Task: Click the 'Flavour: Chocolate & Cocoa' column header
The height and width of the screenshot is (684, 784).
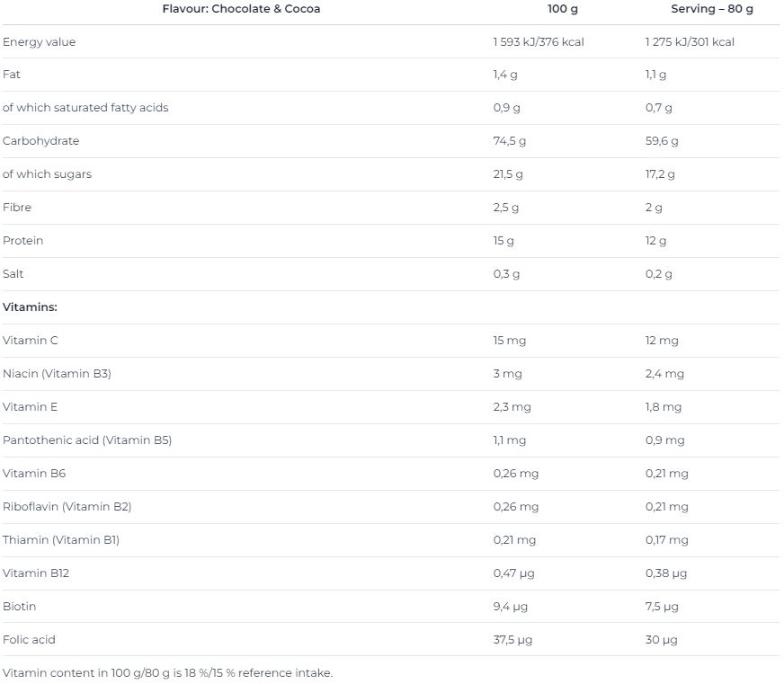Action: 241,9
